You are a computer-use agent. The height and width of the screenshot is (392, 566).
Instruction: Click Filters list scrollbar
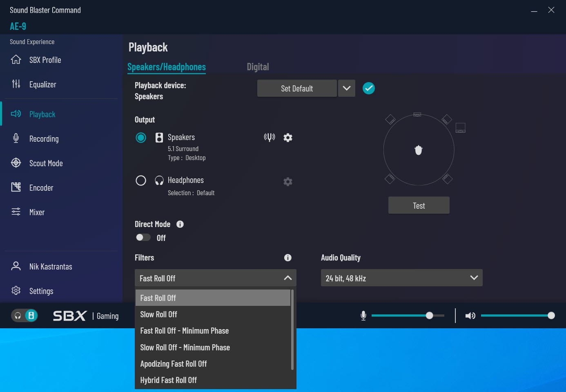[292, 330]
